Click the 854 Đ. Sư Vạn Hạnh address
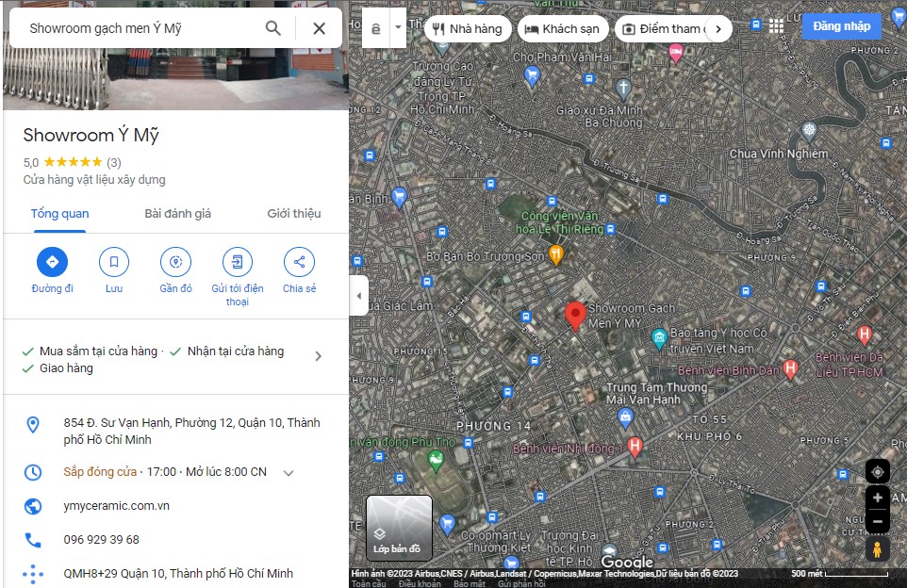Viewport: 907px width, 588px height. pyautogui.click(x=191, y=432)
